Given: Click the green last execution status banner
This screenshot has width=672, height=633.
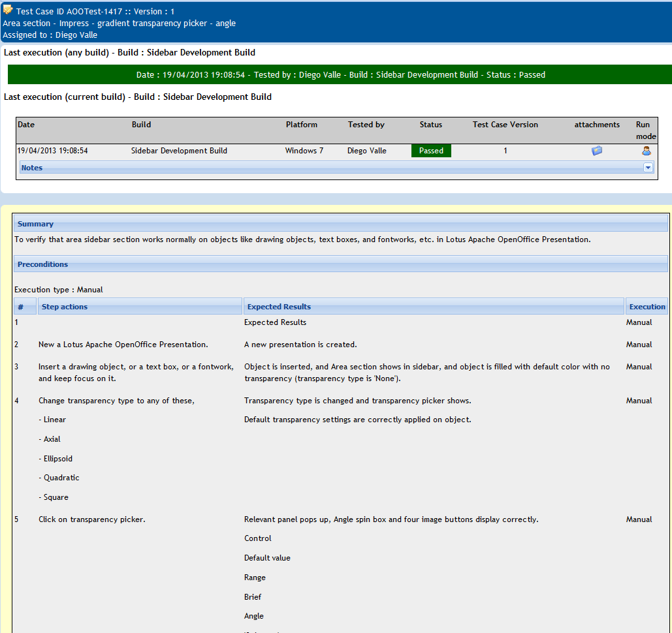Looking at the screenshot, I should pyautogui.click(x=340, y=74).
